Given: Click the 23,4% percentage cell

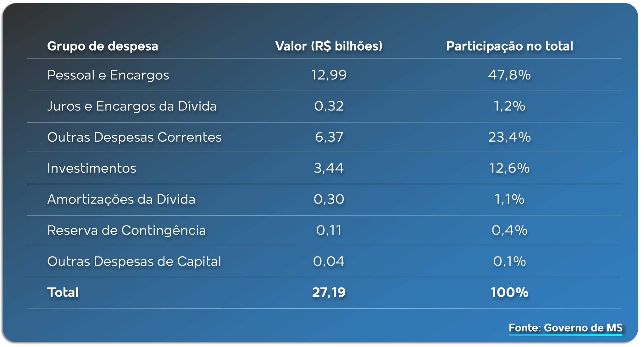Looking at the screenshot, I should point(509,137).
